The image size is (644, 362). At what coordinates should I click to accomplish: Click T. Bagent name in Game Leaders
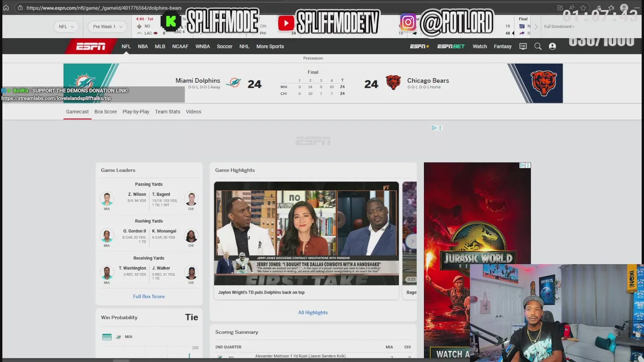coord(161,194)
